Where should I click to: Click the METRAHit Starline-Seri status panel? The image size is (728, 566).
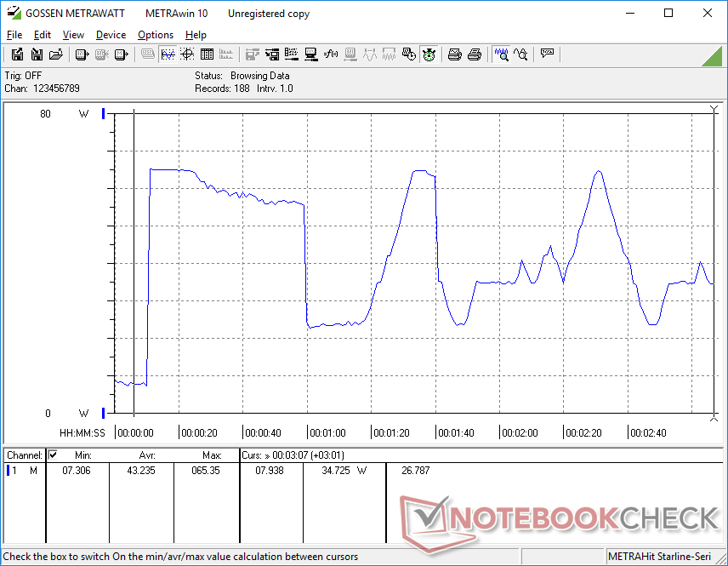[x=659, y=557]
